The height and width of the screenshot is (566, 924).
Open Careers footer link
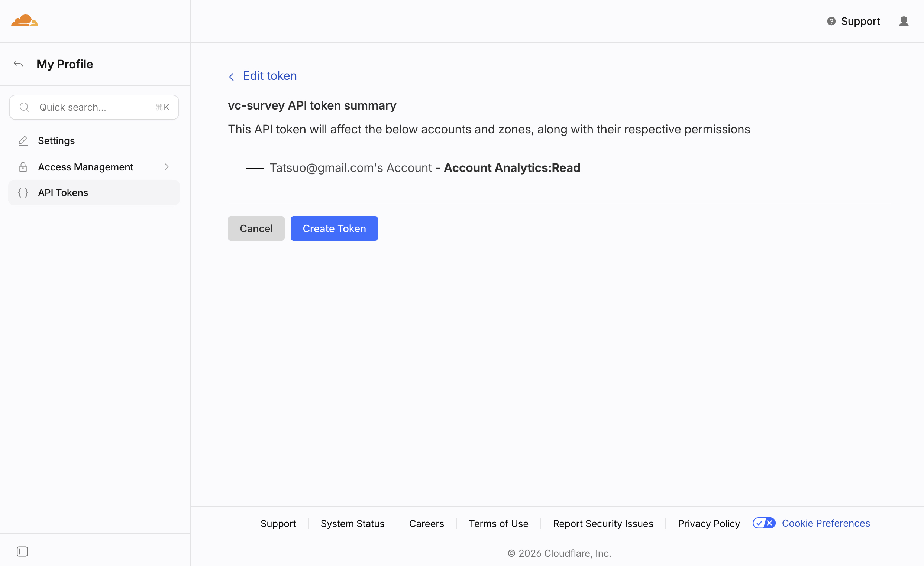tap(426, 523)
